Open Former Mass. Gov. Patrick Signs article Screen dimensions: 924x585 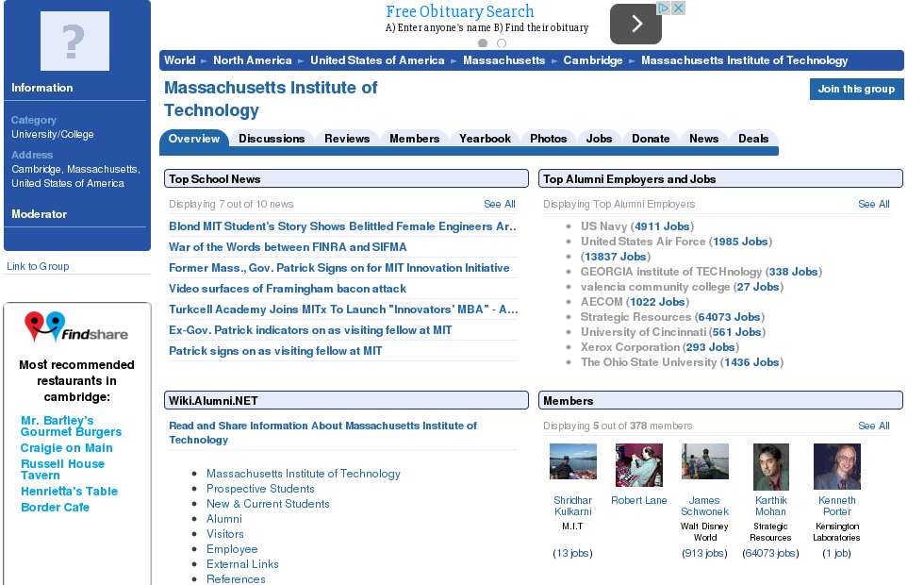[x=338, y=268]
